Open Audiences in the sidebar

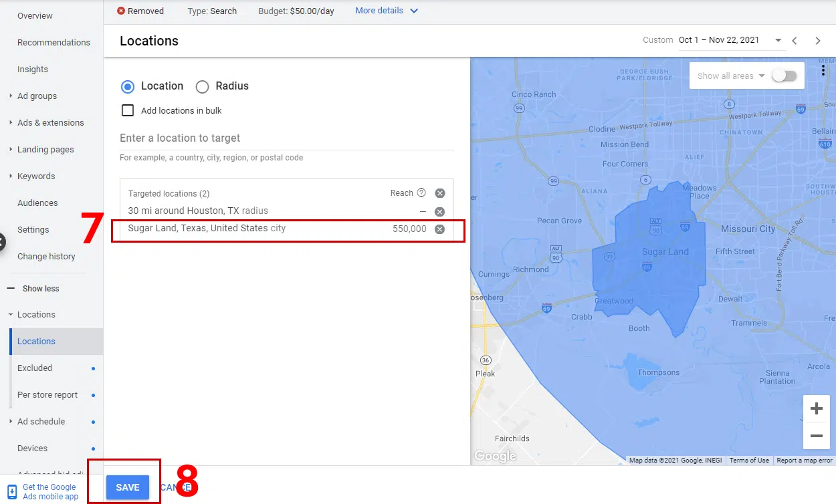[37, 203]
